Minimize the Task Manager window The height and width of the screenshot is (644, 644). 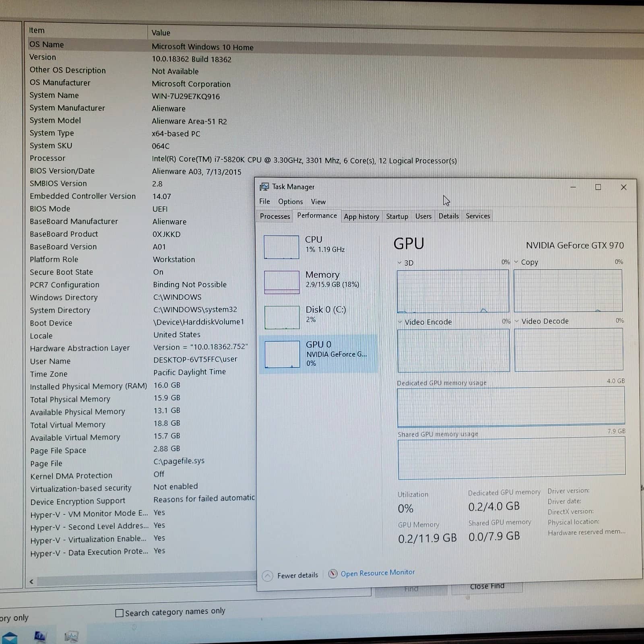(573, 187)
